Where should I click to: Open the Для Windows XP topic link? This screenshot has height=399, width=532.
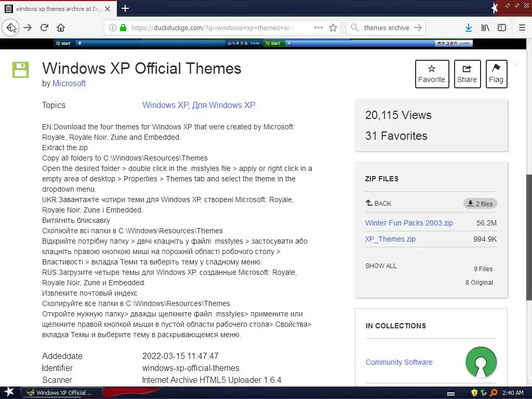coord(223,105)
